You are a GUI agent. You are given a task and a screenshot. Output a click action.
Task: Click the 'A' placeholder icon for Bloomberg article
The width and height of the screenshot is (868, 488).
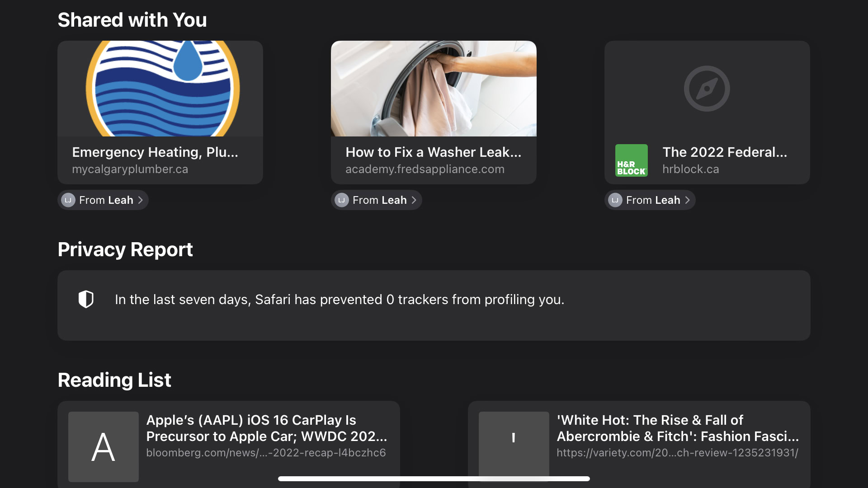click(103, 446)
